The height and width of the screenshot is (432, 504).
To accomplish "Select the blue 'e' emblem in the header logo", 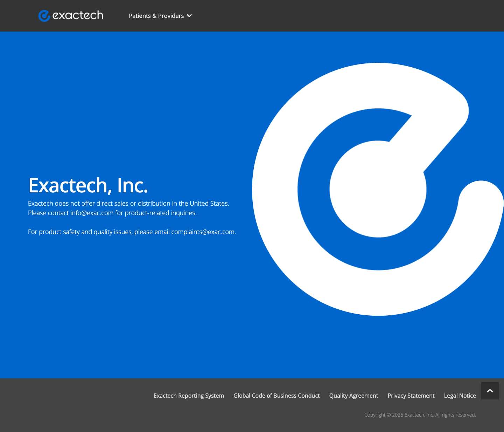I will click(x=44, y=15).
